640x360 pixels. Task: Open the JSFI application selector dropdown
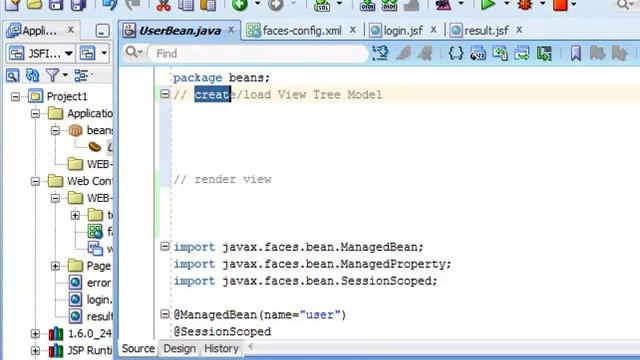pos(69,53)
